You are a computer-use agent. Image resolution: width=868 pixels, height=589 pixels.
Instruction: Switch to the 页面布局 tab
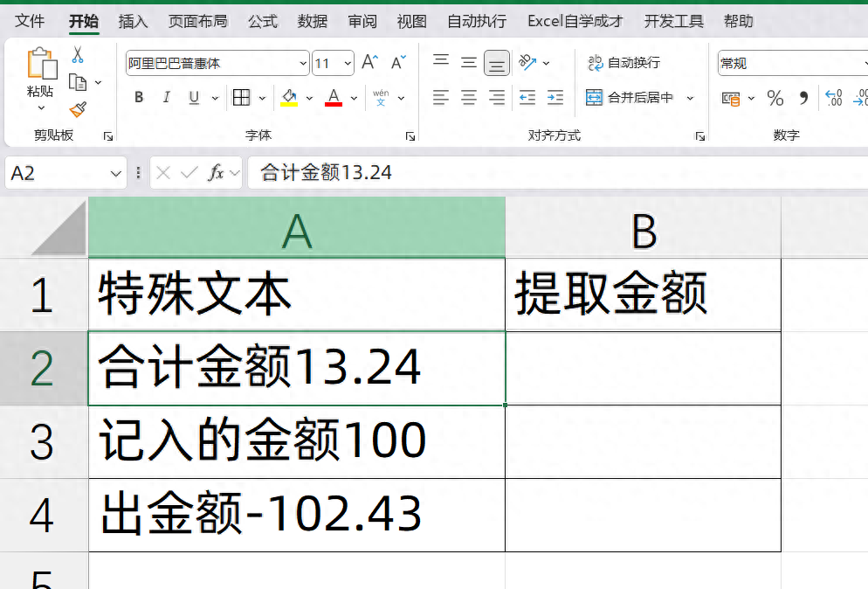pos(197,21)
